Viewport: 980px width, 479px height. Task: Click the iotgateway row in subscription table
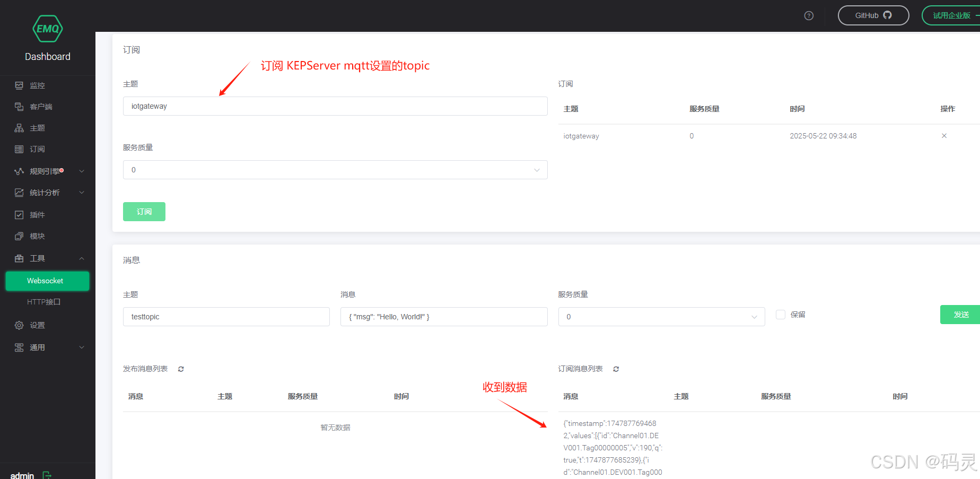[769, 136]
